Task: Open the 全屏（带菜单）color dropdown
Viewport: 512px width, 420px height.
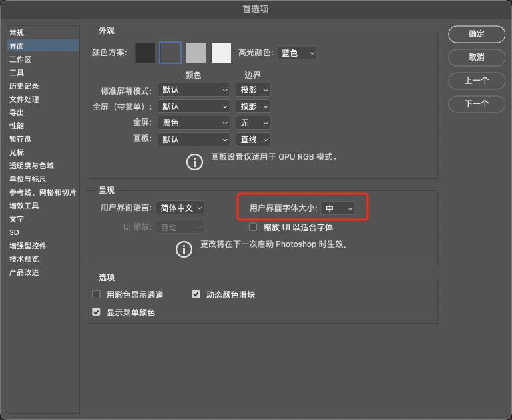Action: tap(194, 106)
